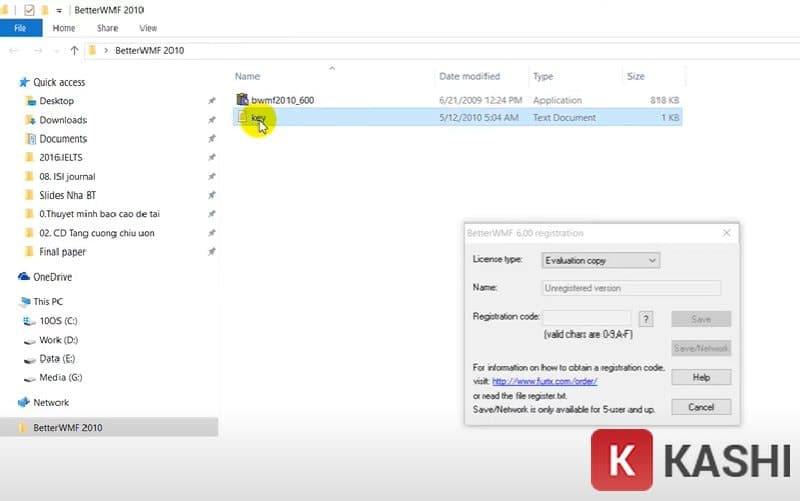800x501 pixels.
Task: Cancel the BetterWMF registration dialog
Action: [x=701, y=407]
